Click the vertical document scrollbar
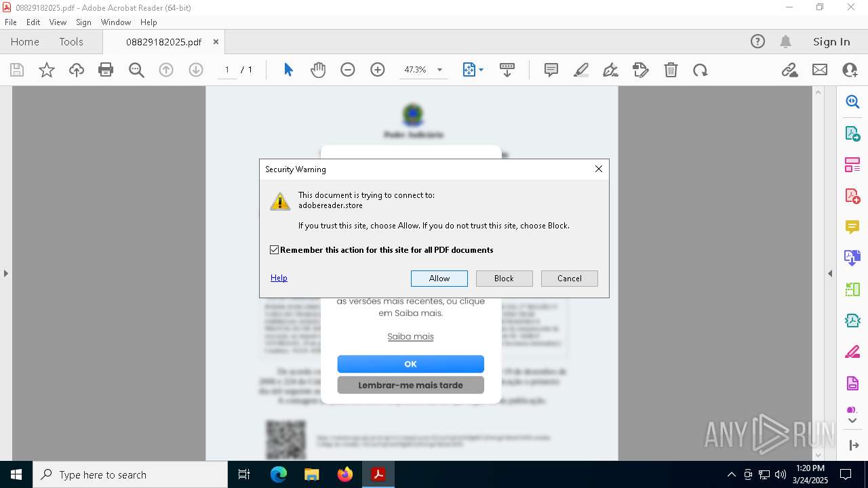 pyautogui.click(x=818, y=273)
